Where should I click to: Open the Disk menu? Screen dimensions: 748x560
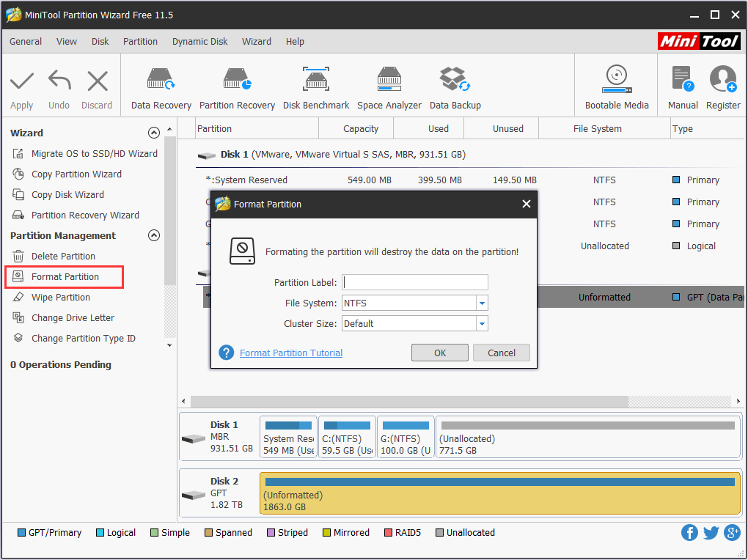(x=100, y=42)
